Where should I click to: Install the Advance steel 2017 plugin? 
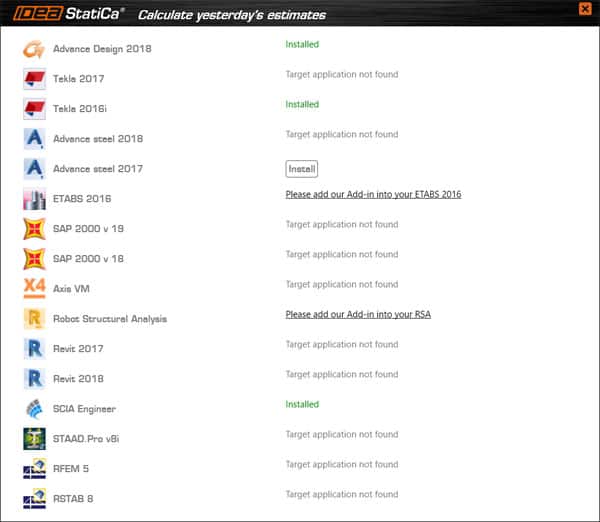(302, 169)
